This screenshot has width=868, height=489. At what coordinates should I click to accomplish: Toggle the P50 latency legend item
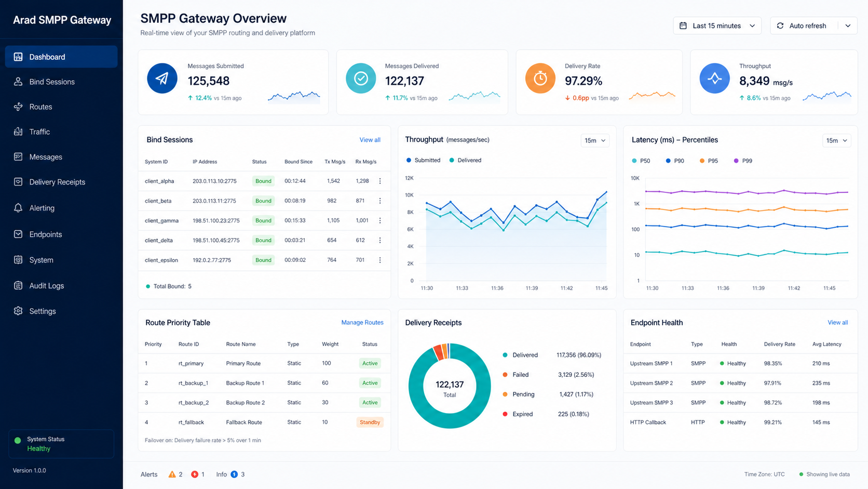pyautogui.click(x=641, y=161)
